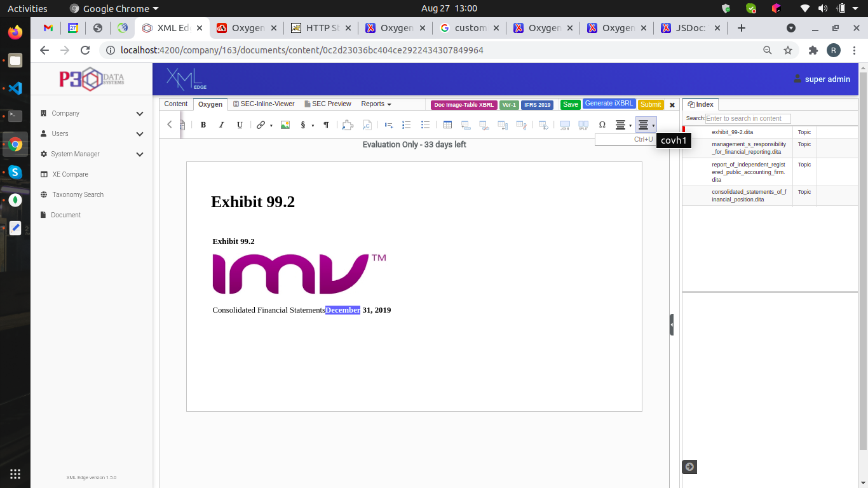Open the link options dropdown arrow
The width and height of the screenshot is (868, 488).
click(271, 126)
